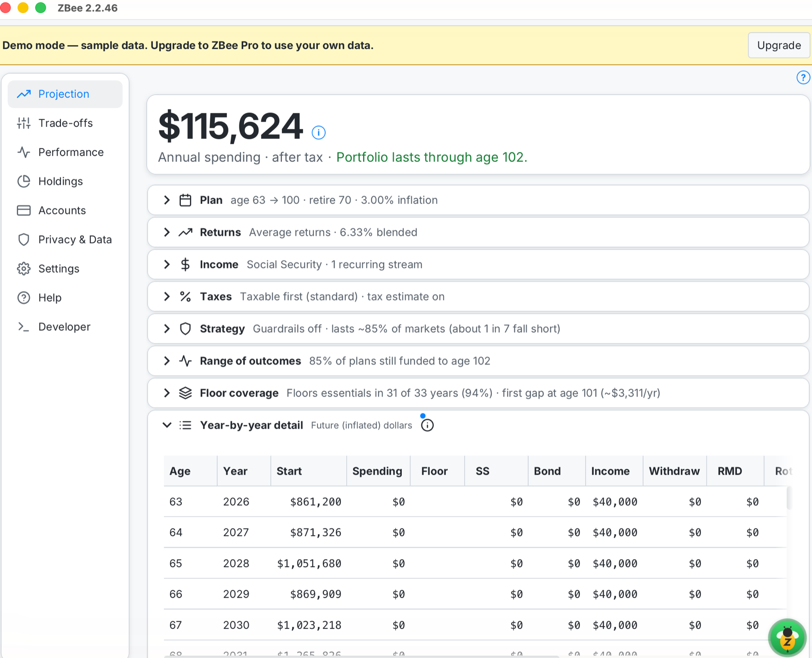Go to Trade-offs in the sidebar
This screenshot has height=658, width=812.
coord(65,123)
